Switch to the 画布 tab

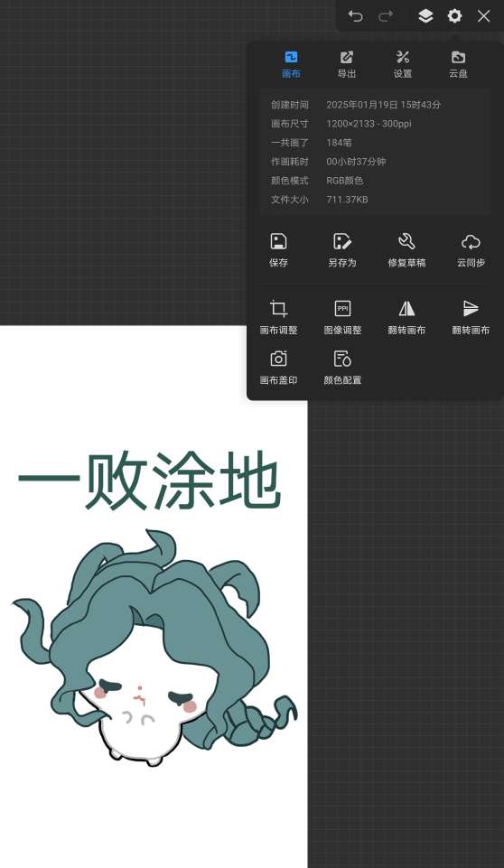point(292,64)
